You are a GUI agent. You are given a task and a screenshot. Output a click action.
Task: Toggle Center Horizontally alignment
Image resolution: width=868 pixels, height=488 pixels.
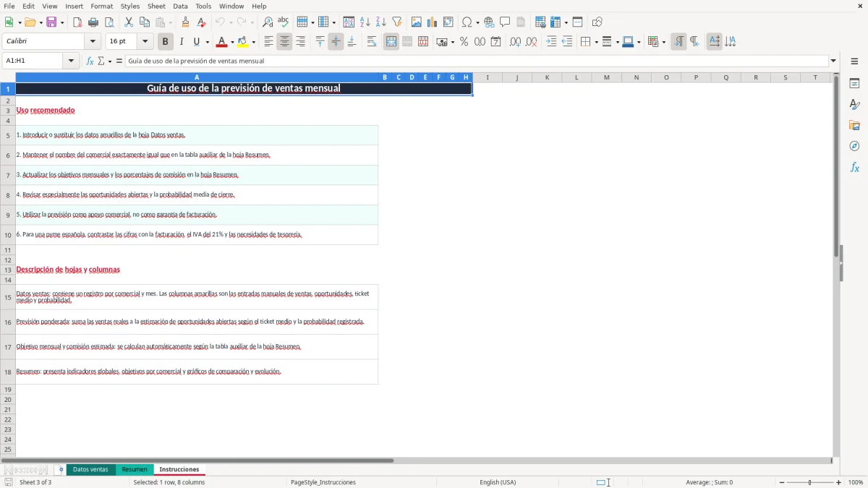pos(284,42)
